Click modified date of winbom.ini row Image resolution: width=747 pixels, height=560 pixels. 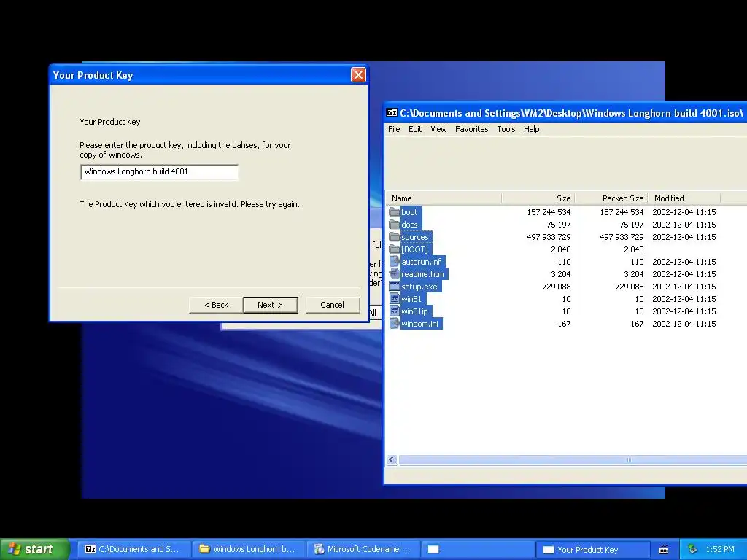pyautogui.click(x=684, y=323)
